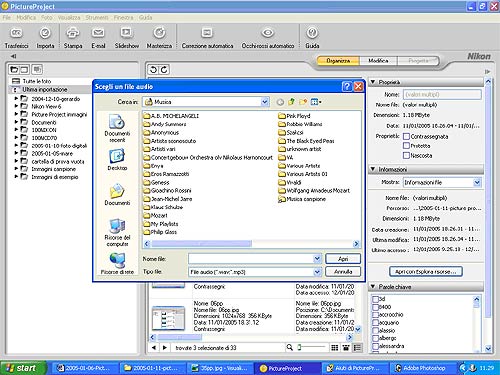Viewport: 500px width, 375px height.
Task: Click the Stampa printer icon
Action: (x=73, y=33)
